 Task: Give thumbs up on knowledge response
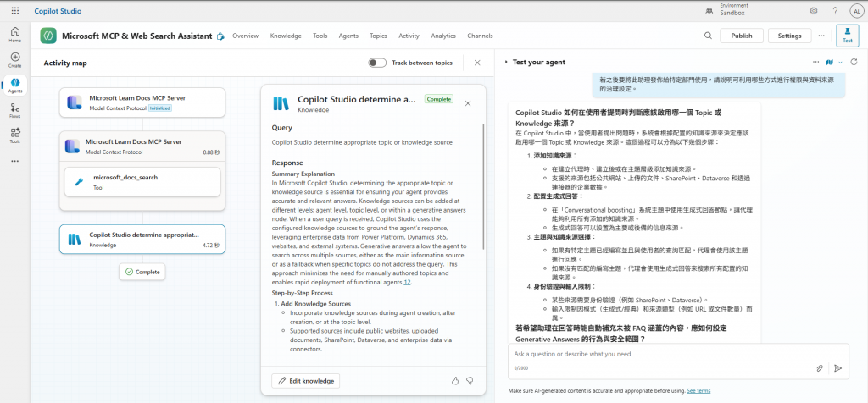455,381
